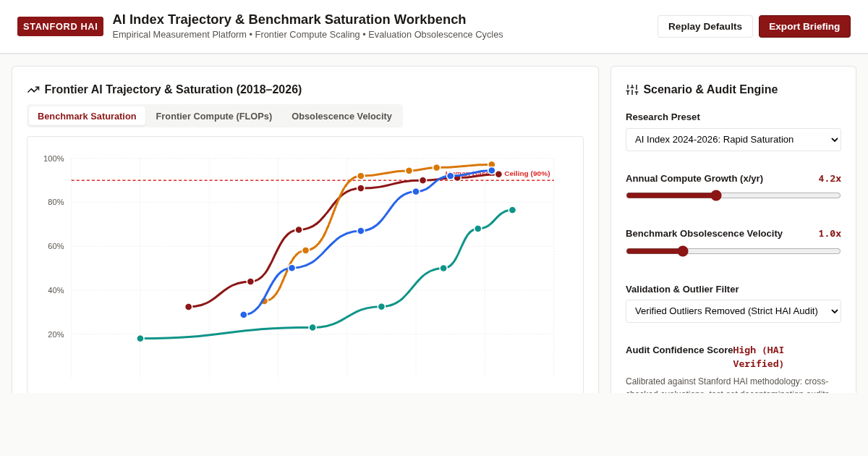Click the 1.0x obsolescence velocity value
The image size is (868, 456).
pos(830,234)
